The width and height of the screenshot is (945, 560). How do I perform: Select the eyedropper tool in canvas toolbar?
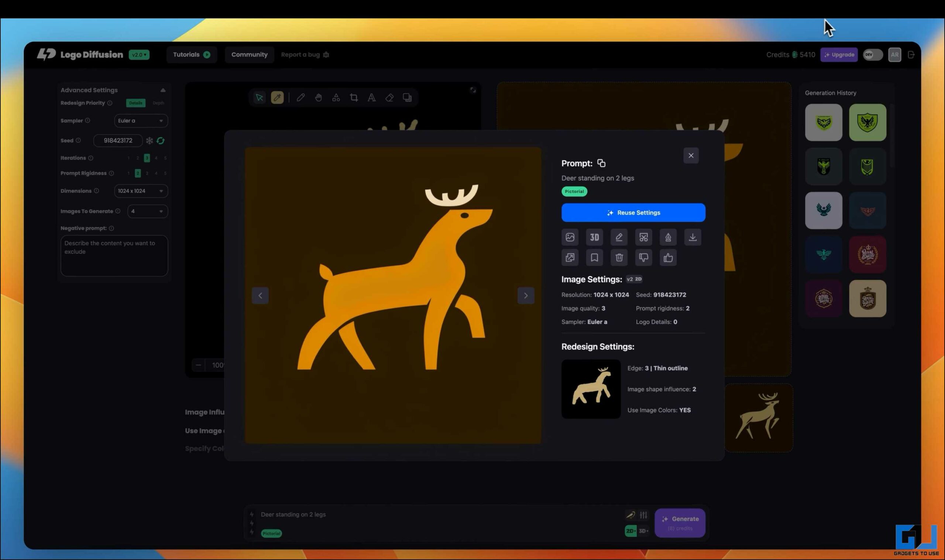[277, 97]
